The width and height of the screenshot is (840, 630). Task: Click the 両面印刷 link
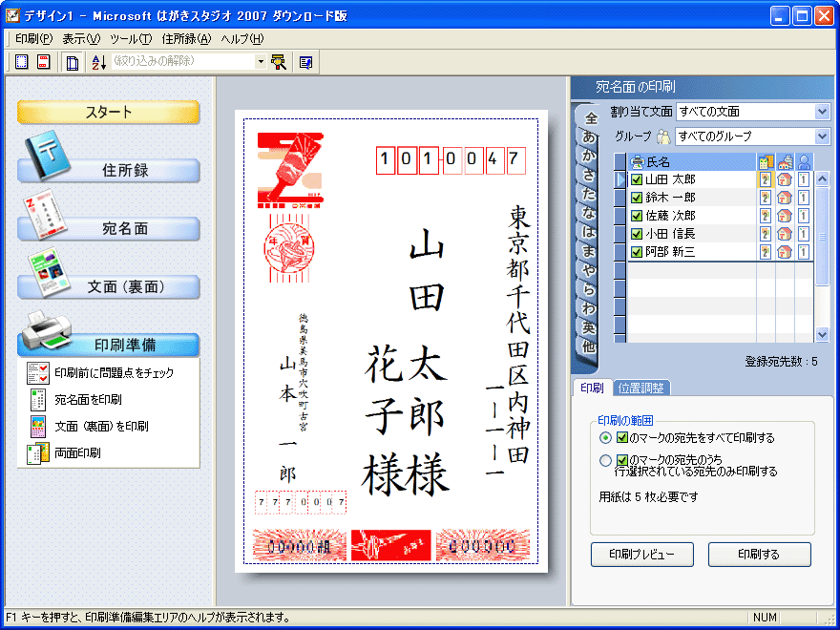click(x=77, y=453)
